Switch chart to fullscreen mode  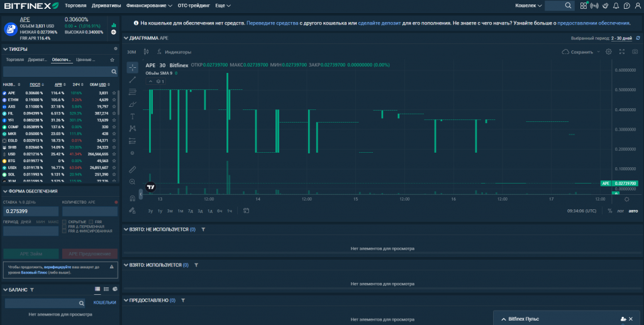tap(622, 52)
